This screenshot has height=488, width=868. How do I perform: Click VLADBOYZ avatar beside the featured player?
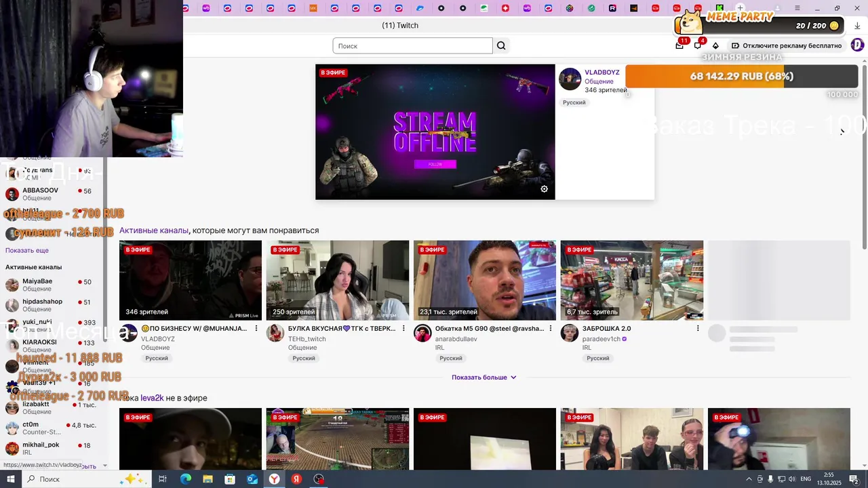tap(570, 79)
